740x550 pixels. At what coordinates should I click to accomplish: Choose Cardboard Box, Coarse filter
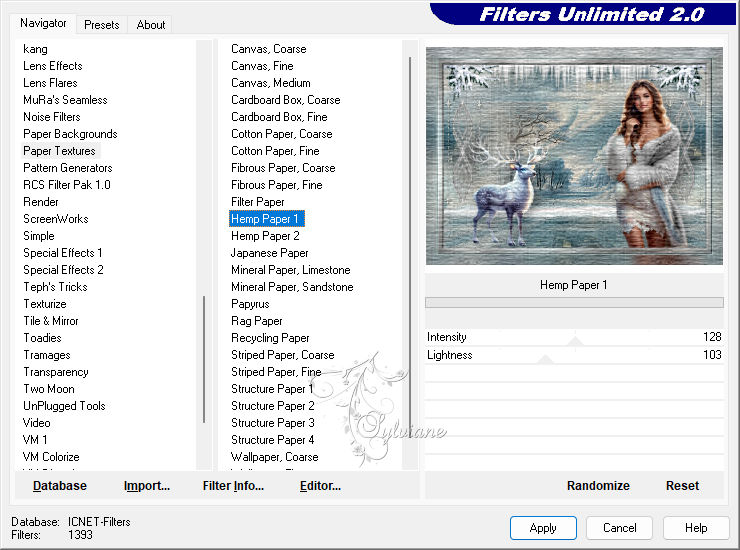tap(286, 100)
